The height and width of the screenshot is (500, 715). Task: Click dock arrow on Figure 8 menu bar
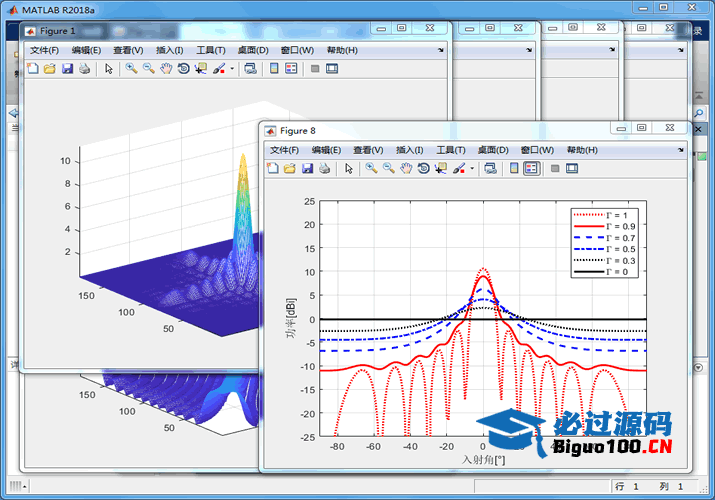click(680, 150)
